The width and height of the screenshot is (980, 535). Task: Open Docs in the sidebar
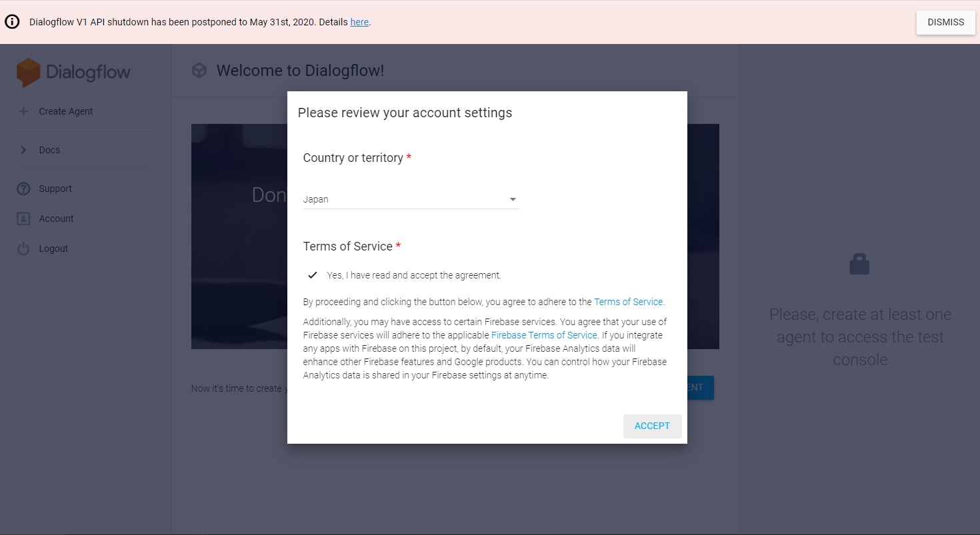coord(49,150)
